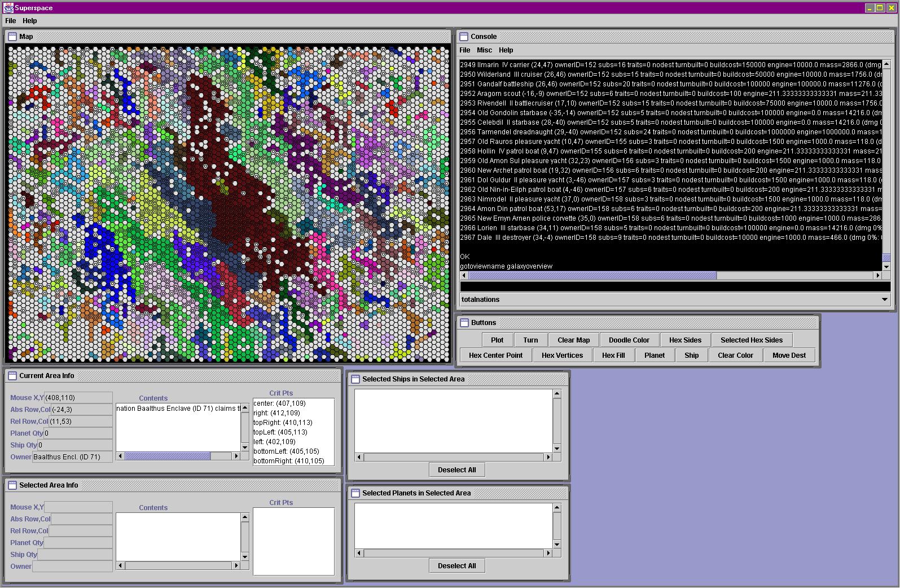The image size is (900, 588).
Task: Click the Turn button
Action: 530,340
